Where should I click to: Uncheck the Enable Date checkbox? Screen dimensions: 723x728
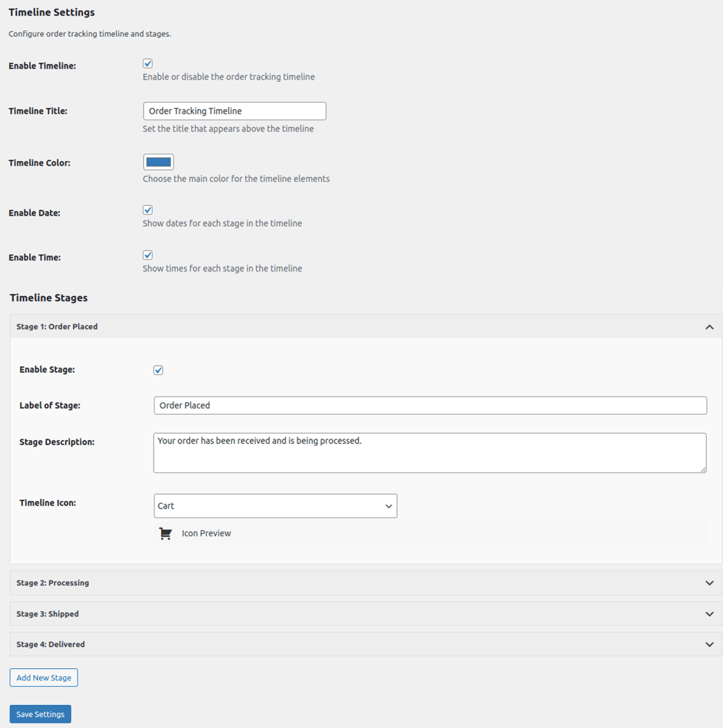pyautogui.click(x=148, y=210)
